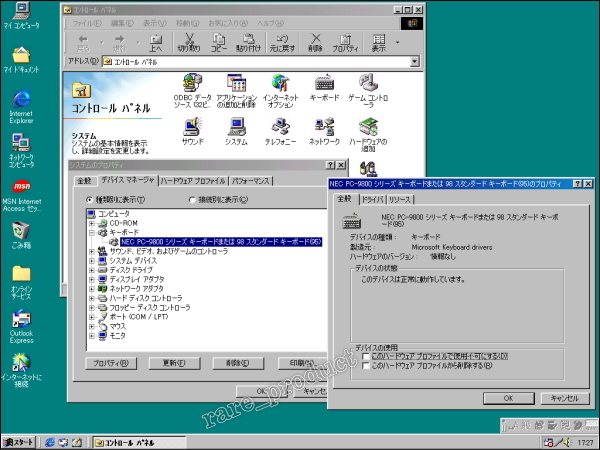600x450 pixels.
Task: Open Internet Explorer desktop icon
Action: (x=21, y=107)
